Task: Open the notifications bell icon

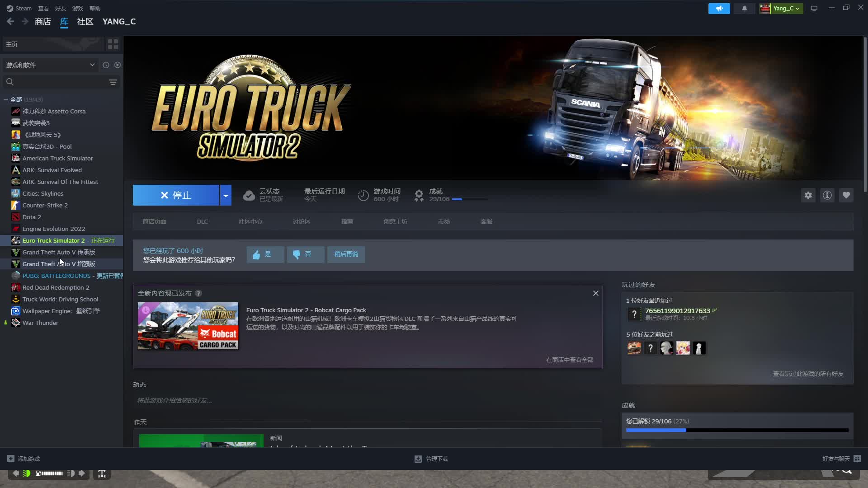Action: click(744, 8)
